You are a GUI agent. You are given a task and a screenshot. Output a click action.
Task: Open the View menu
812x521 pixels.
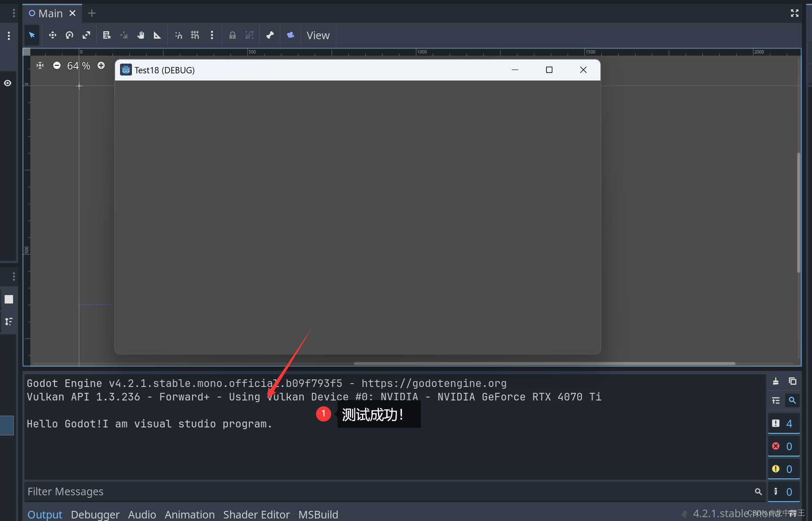click(x=318, y=35)
